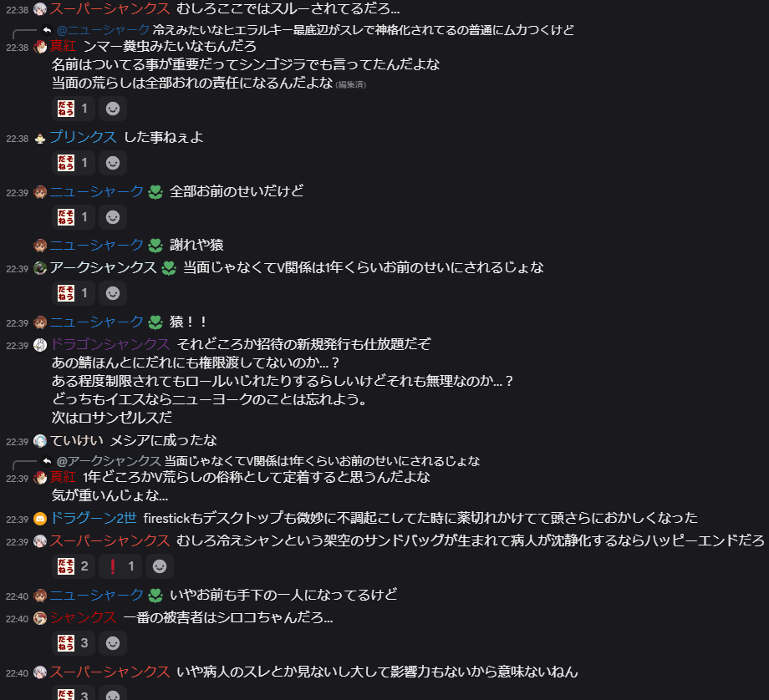Select the message 猿！！ by ニューシャーク
The width and height of the screenshot is (769, 700).
(x=188, y=322)
